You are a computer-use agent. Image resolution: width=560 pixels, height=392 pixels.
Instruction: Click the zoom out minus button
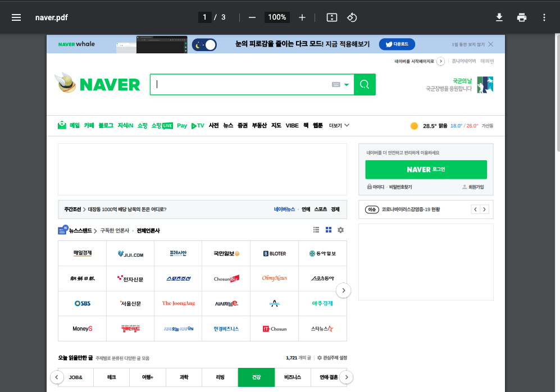(252, 17)
